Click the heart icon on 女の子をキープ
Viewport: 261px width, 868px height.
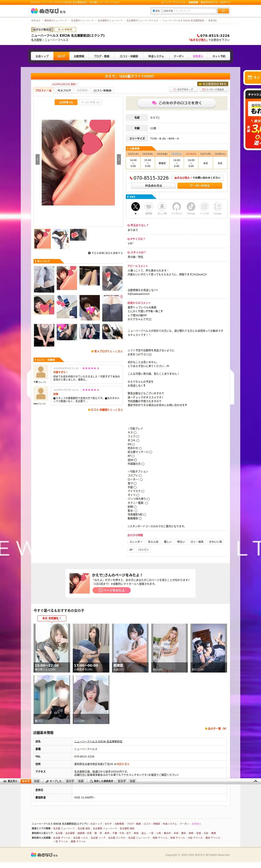tap(175, 89)
